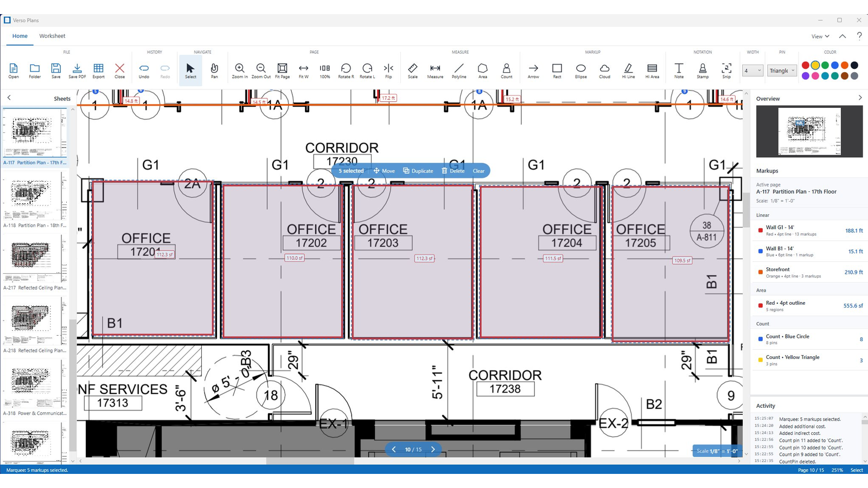Collapse the Sheets panel chevron
The width and height of the screenshot is (868, 488).
tap(9, 98)
